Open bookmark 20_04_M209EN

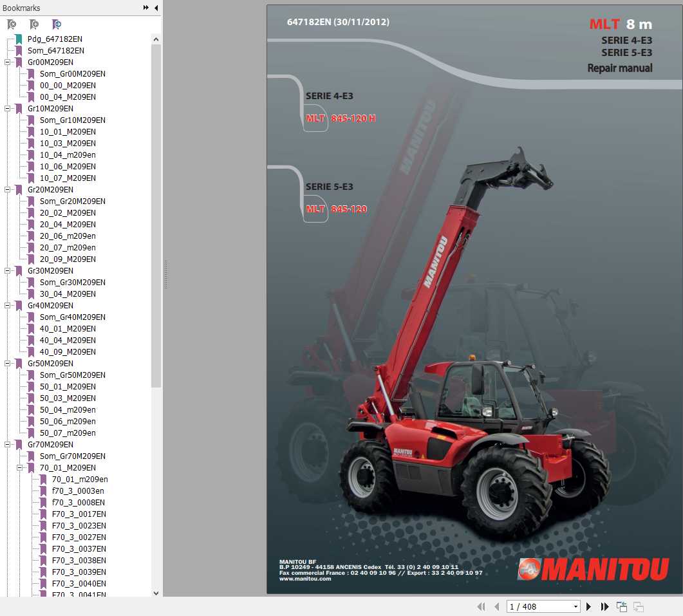[68, 225]
